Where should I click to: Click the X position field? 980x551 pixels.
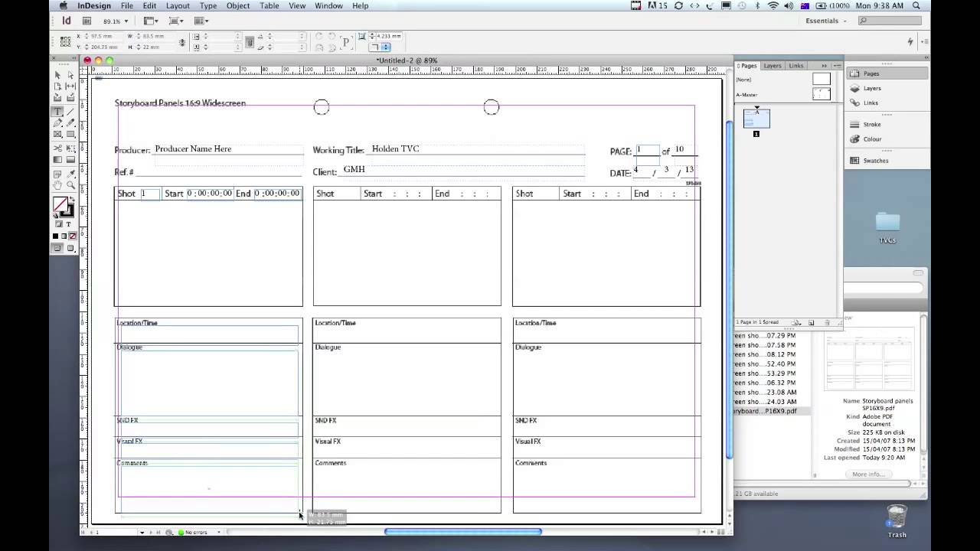[104, 36]
